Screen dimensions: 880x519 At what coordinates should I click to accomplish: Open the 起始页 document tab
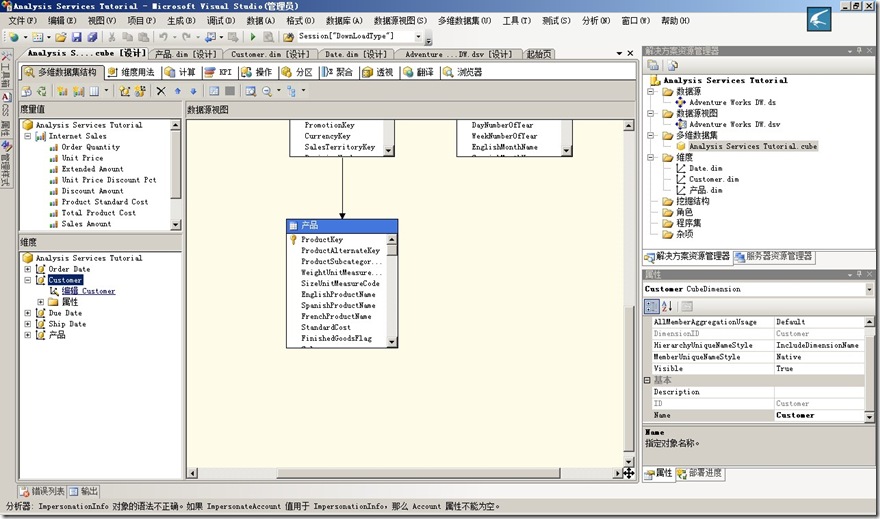coord(539,54)
